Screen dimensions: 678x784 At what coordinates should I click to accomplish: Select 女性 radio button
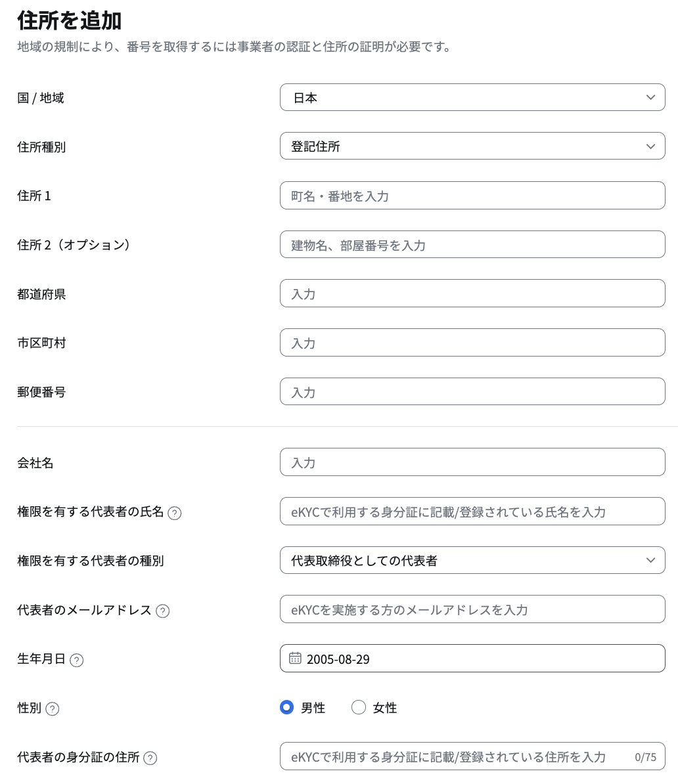[358, 707]
